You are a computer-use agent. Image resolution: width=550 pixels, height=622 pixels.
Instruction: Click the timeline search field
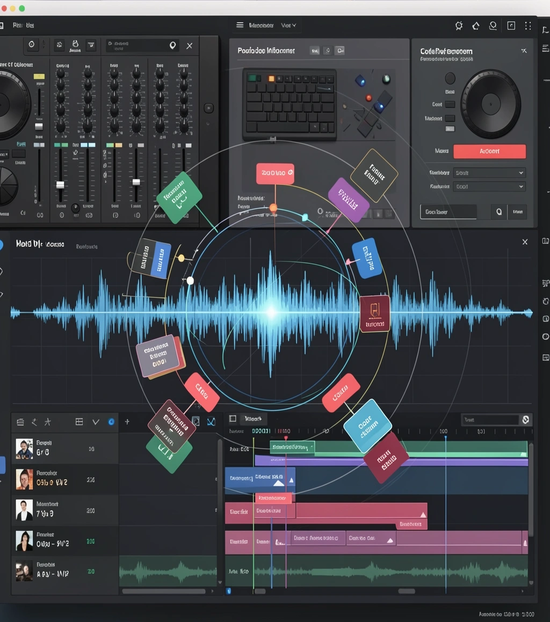pos(490,420)
